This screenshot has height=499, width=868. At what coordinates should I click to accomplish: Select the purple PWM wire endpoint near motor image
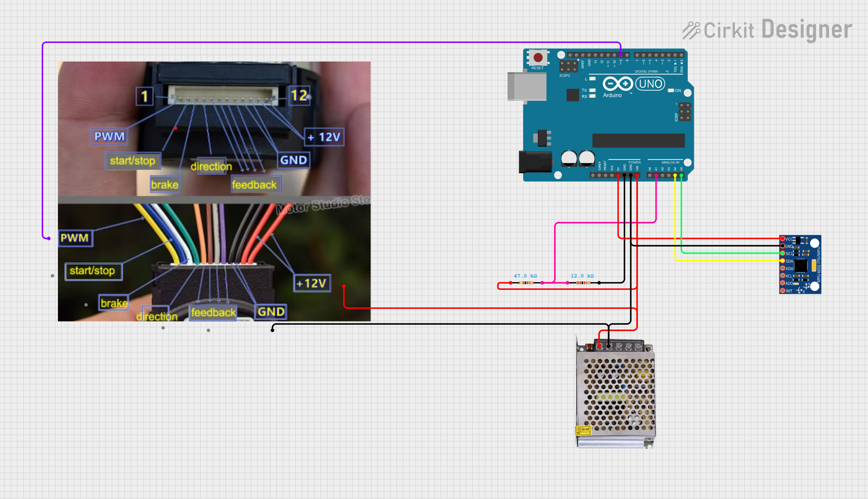click(49, 238)
